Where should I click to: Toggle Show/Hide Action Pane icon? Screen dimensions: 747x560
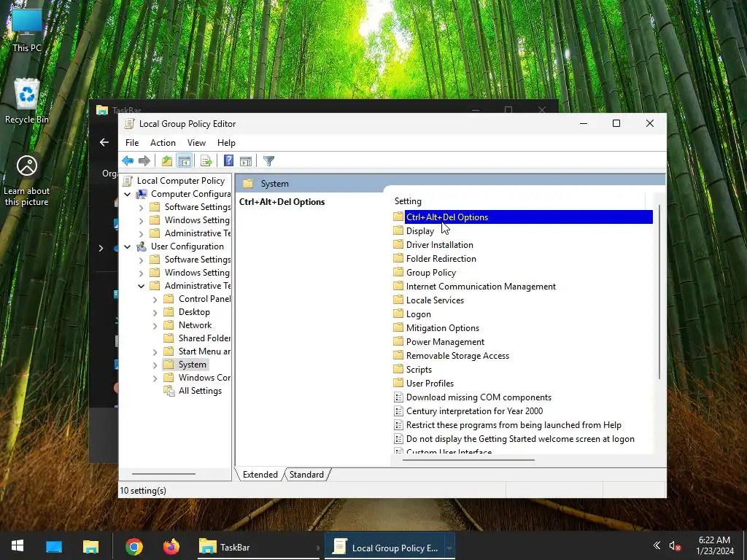pyautogui.click(x=246, y=161)
